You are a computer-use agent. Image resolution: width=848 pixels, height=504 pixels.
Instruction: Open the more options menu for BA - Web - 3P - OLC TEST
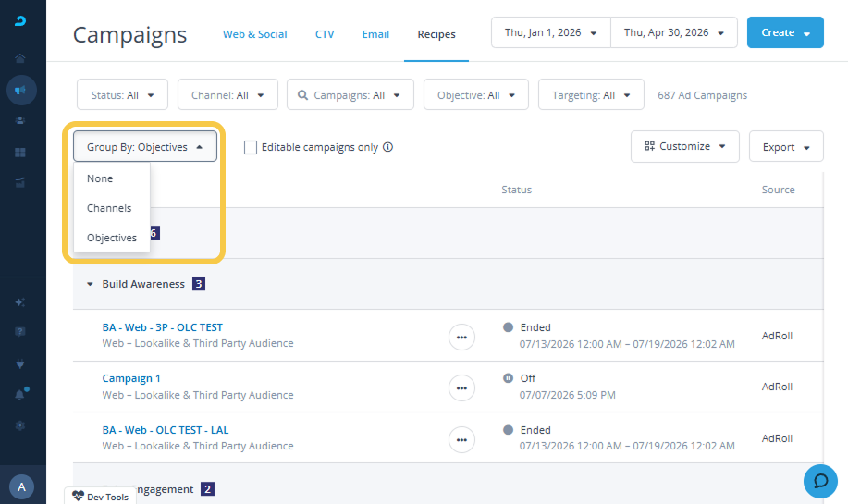click(x=461, y=337)
